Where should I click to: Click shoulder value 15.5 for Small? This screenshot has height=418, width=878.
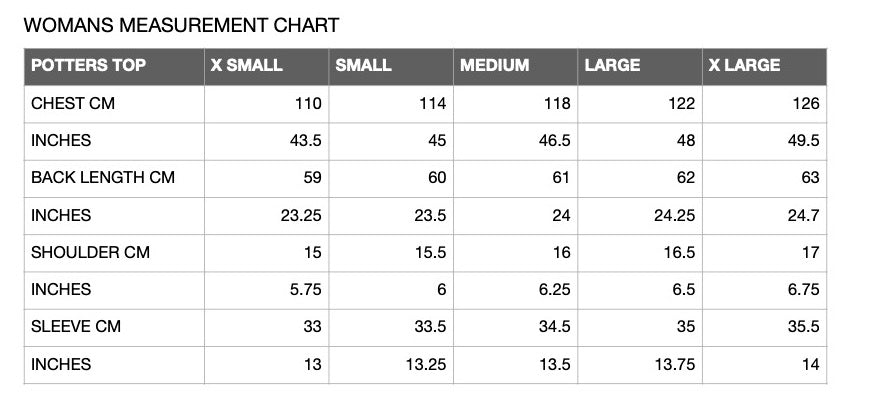(431, 253)
